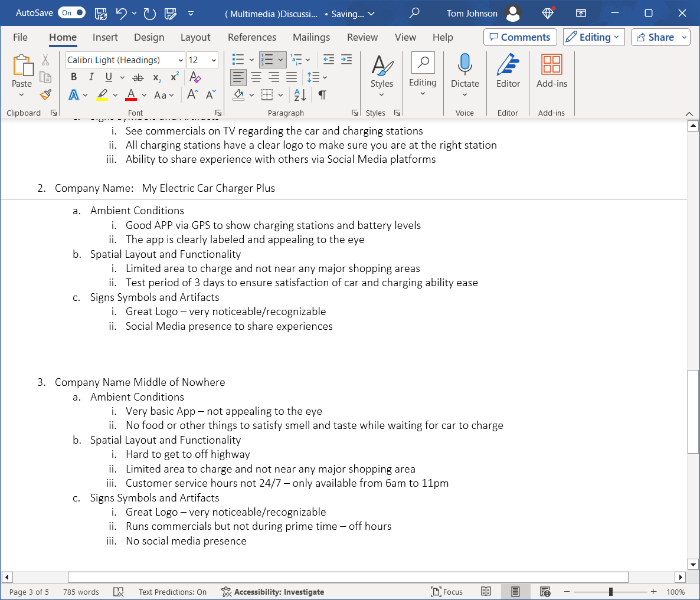Image resolution: width=700 pixels, height=600 pixels.
Task: Click the zoom slider handle
Action: 611,592
